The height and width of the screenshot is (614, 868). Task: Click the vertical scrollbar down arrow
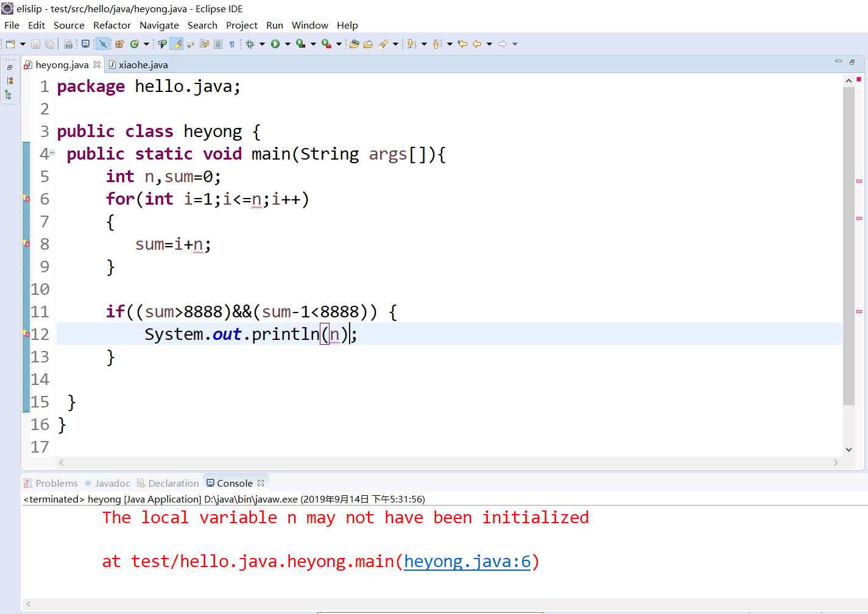[849, 450]
